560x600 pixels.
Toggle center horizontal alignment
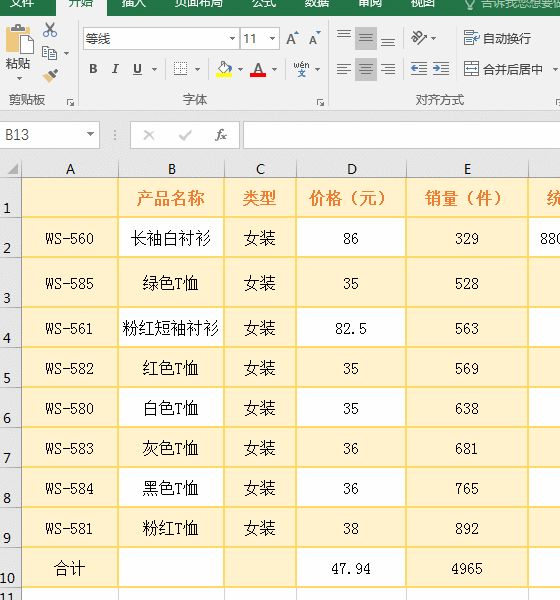click(x=366, y=69)
